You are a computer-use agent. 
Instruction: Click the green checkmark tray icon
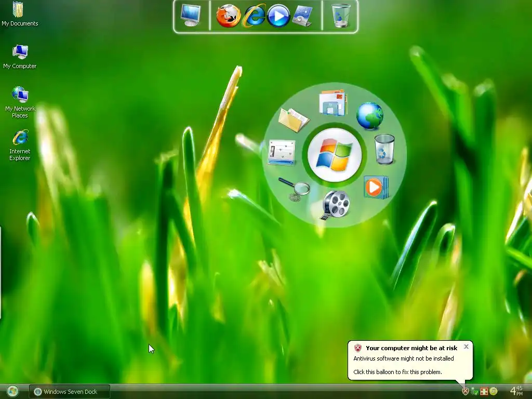(475, 392)
